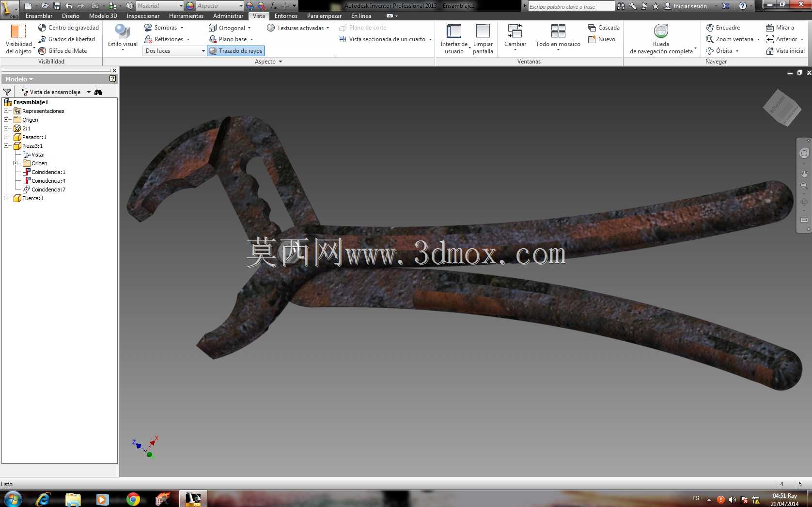Open the Ensamblar ribbon tab

[39, 16]
